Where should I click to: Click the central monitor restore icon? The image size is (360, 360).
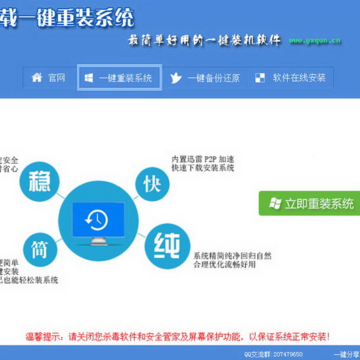pos(98,221)
